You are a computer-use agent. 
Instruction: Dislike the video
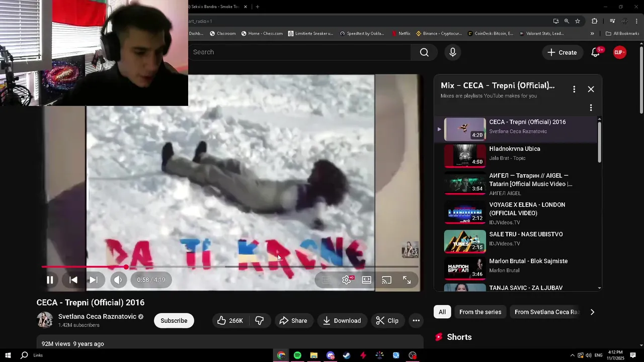260,321
